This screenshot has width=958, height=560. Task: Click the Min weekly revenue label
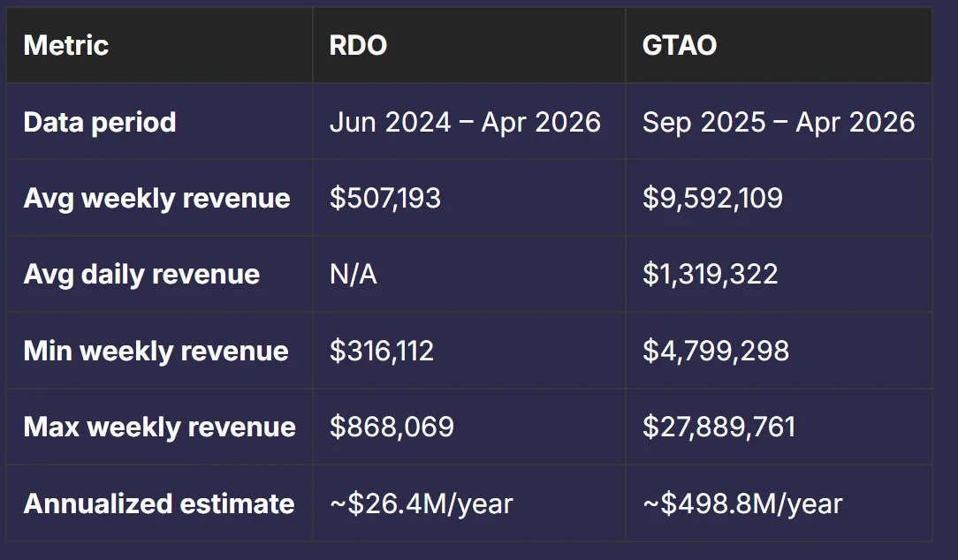[x=156, y=352]
